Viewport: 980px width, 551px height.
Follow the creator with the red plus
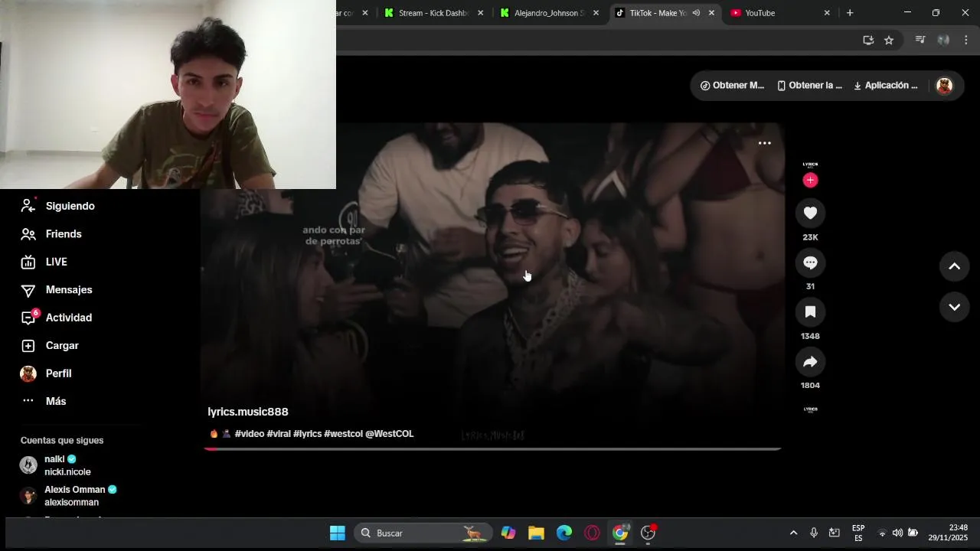pyautogui.click(x=810, y=180)
